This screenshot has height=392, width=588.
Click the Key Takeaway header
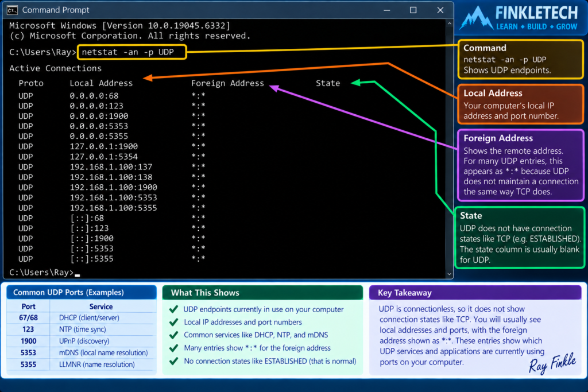(475, 293)
